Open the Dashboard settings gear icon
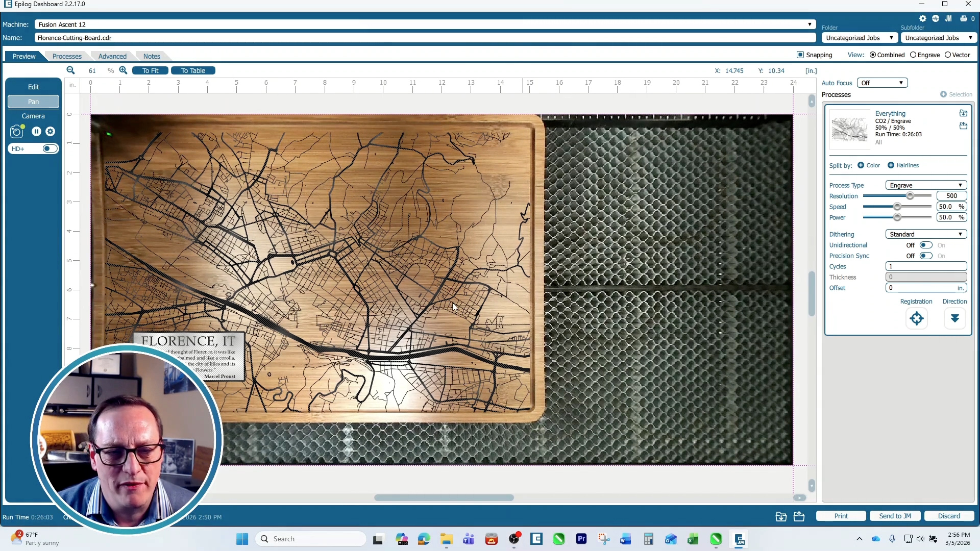The height and width of the screenshot is (551, 980). click(x=923, y=18)
